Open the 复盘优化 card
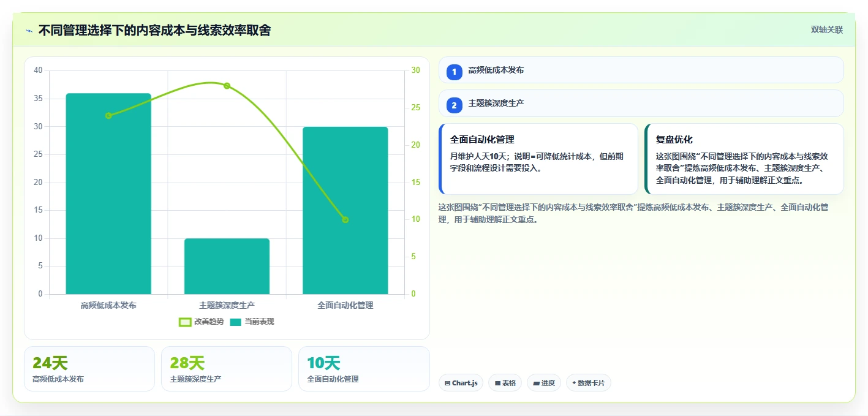Viewport: 868px width, 416px height. pos(744,159)
